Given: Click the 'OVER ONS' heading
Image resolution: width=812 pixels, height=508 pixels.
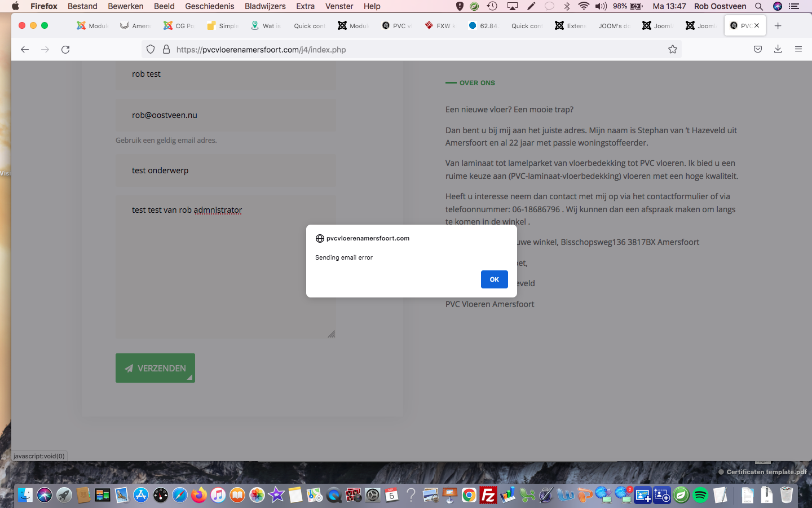Looking at the screenshot, I should tap(477, 83).
